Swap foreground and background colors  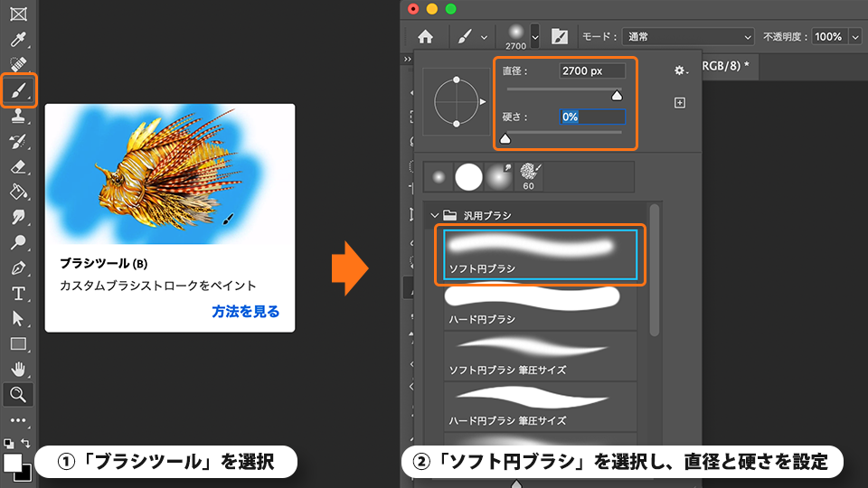pos(25,443)
